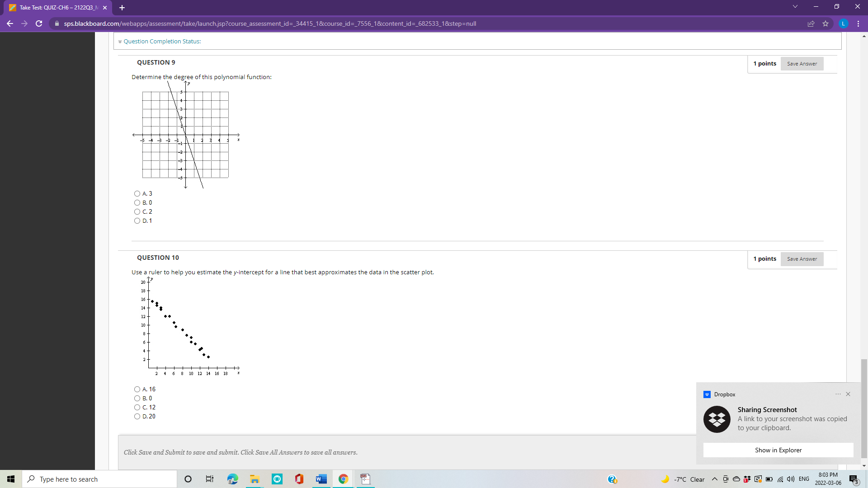Viewport: 868px width, 488px height.
Task: Select answer D. 1 for Question 9
Action: [x=137, y=221]
